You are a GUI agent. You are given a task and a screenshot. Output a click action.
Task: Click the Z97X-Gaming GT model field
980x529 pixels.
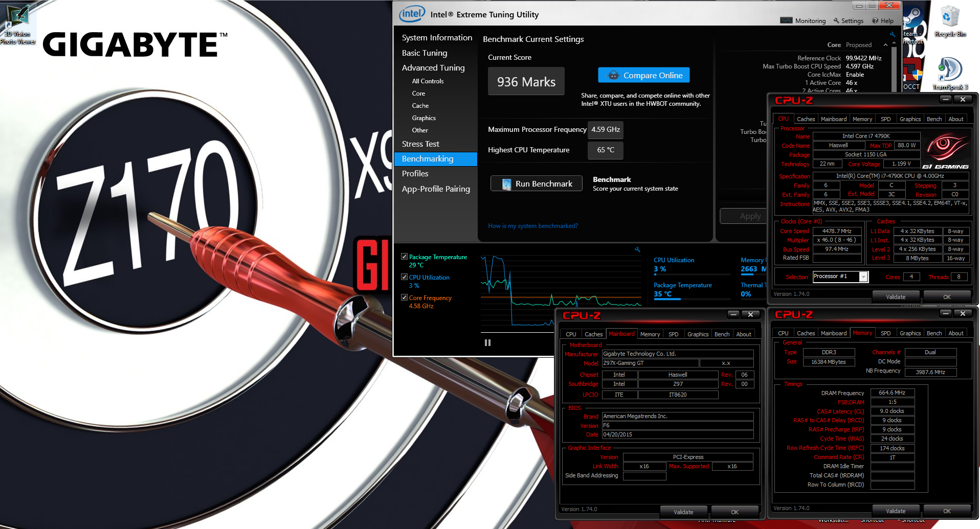pyautogui.click(x=651, y=363)
